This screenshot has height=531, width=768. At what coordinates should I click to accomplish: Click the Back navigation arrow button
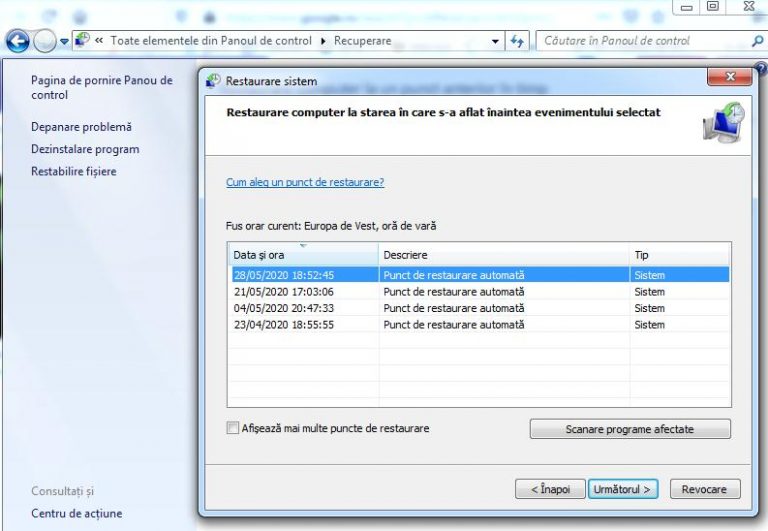click(x=17, y=41)
